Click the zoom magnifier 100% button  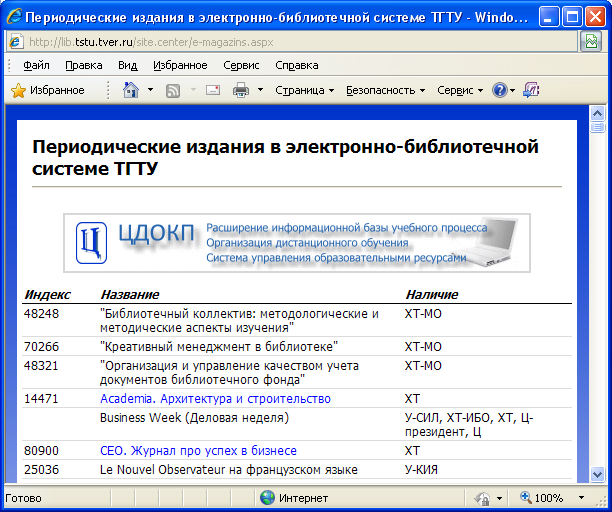pyautogui.click(x=541, y=498)
